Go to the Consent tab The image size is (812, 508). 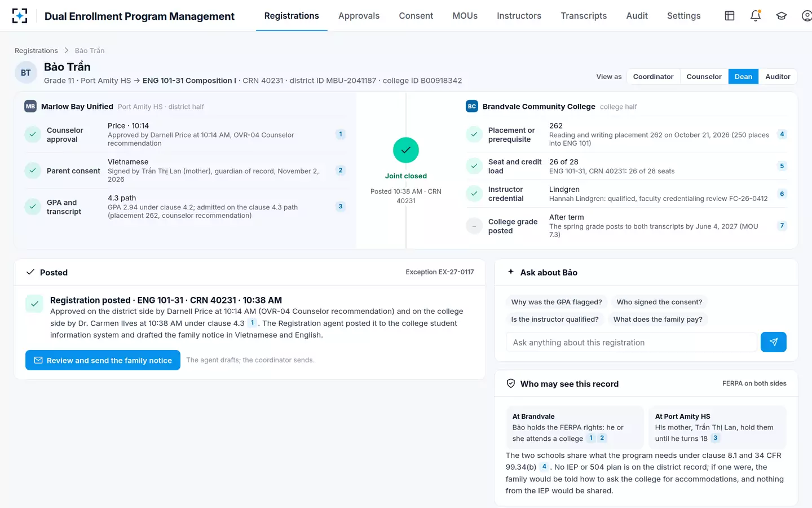416,16
